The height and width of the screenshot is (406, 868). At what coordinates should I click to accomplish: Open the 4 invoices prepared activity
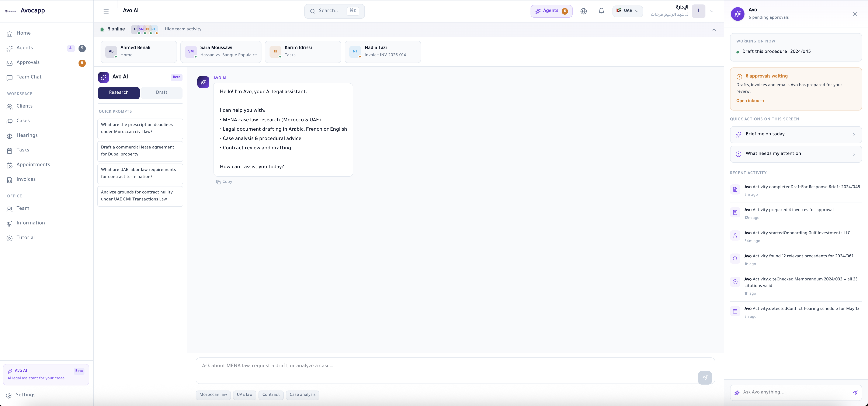[796, 214]
